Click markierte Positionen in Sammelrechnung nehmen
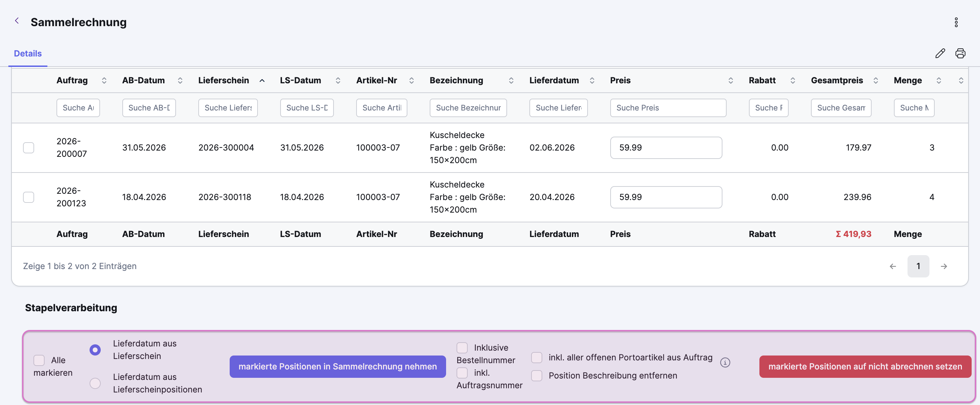980x405 pixels. [x=337, y=367]
